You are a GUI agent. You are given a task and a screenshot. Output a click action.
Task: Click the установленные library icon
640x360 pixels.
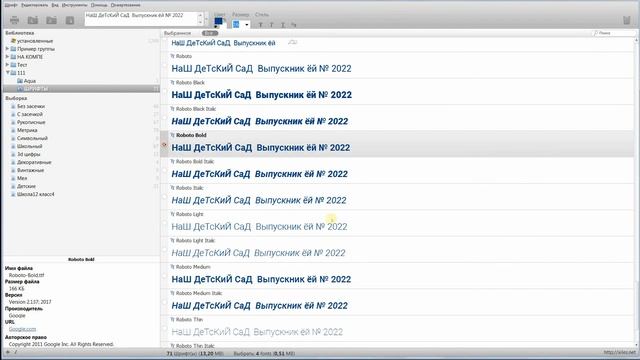[x=13, y=41]
